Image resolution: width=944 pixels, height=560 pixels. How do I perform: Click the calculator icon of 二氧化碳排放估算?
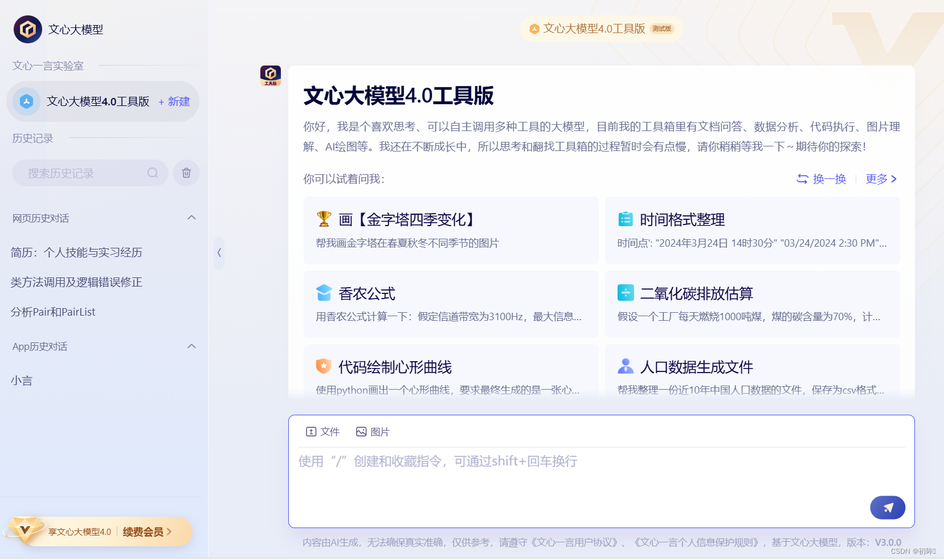point(626,293)
